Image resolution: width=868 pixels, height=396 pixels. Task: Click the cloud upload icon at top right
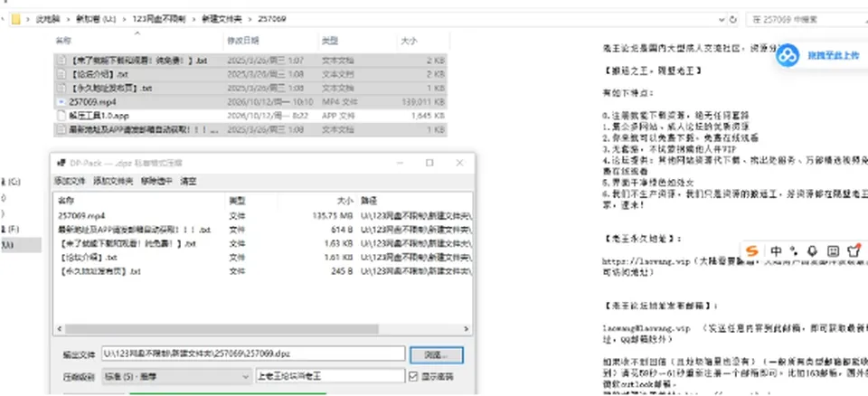click(788, 55)
